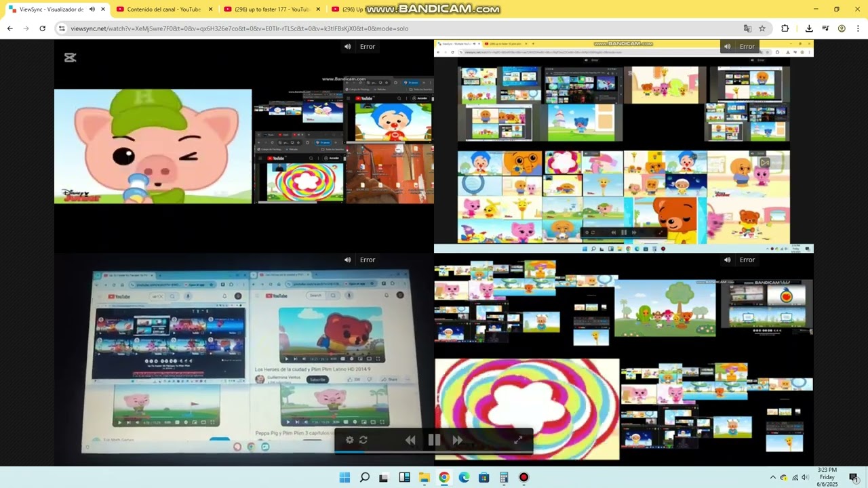Open Chrome profile menu
The height and width of the screenshot is (488, 868).
(x=842, y=28)
